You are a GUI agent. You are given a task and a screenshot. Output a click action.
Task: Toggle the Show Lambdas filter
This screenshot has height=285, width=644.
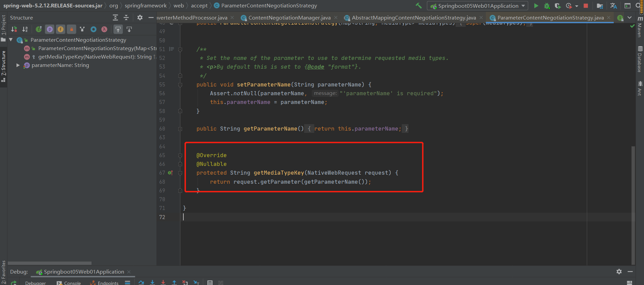104,29
